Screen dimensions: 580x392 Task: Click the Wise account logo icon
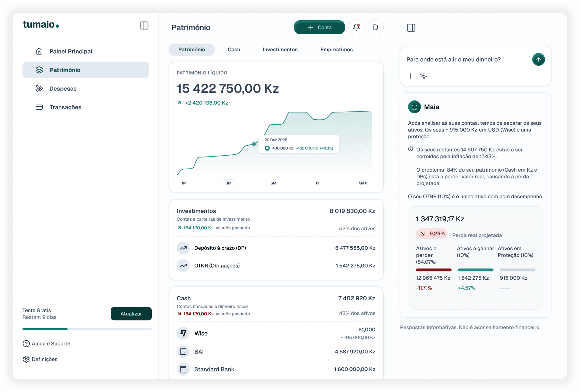[183, 333]
